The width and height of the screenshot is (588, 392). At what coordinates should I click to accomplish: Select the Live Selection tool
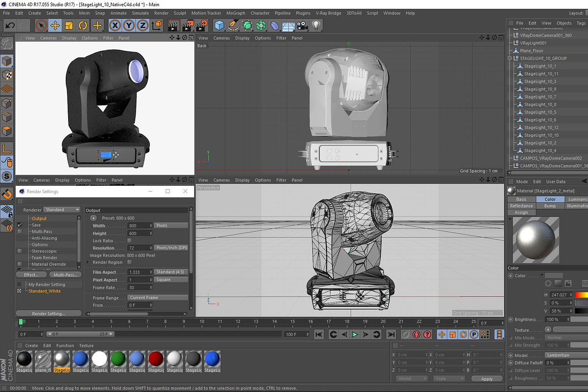(x=42, y=25)
